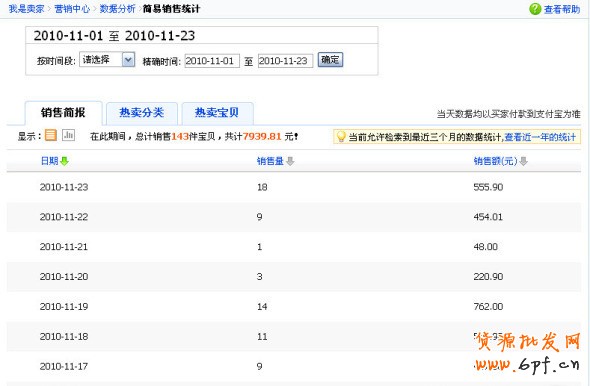Screen dimensions: 590x386
Task: Switch to the 热卖宝贝 tab
Action: [217, 112]
